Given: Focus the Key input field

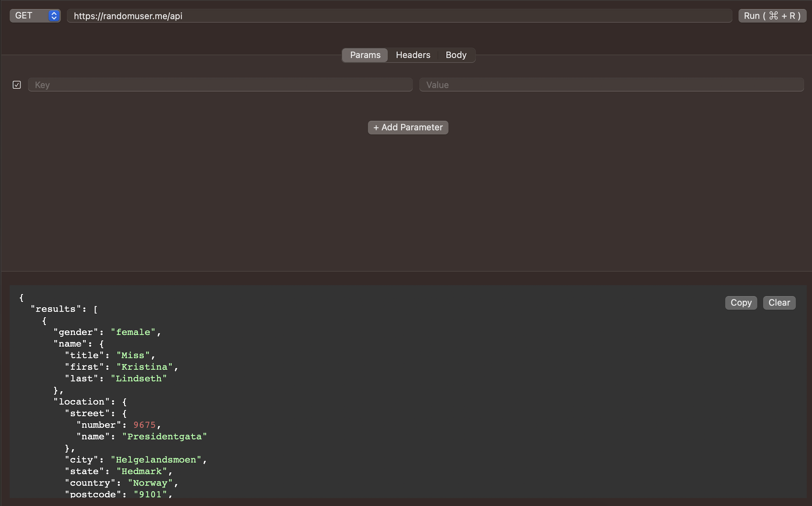Looking at the screenshot, I should [220, 85].
